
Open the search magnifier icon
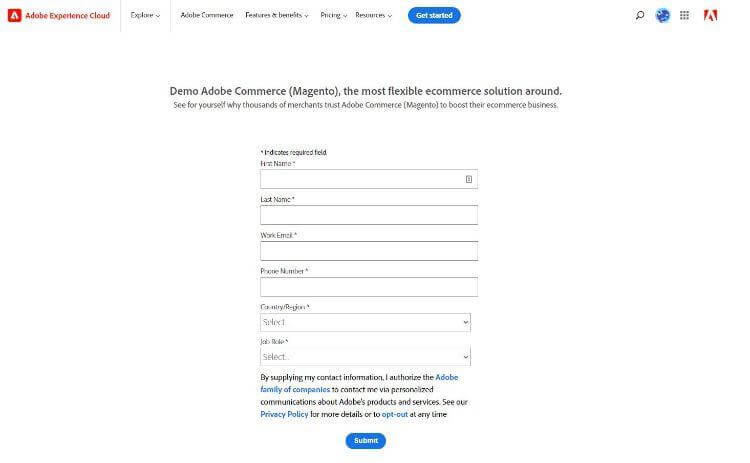pyautogui.click(x=640, y=15)
